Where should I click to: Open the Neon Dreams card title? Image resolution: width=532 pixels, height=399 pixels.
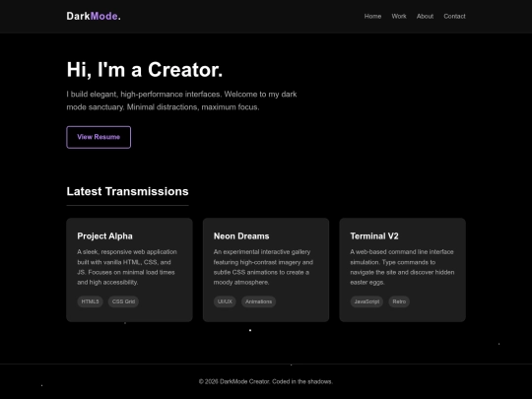[241, 236]
